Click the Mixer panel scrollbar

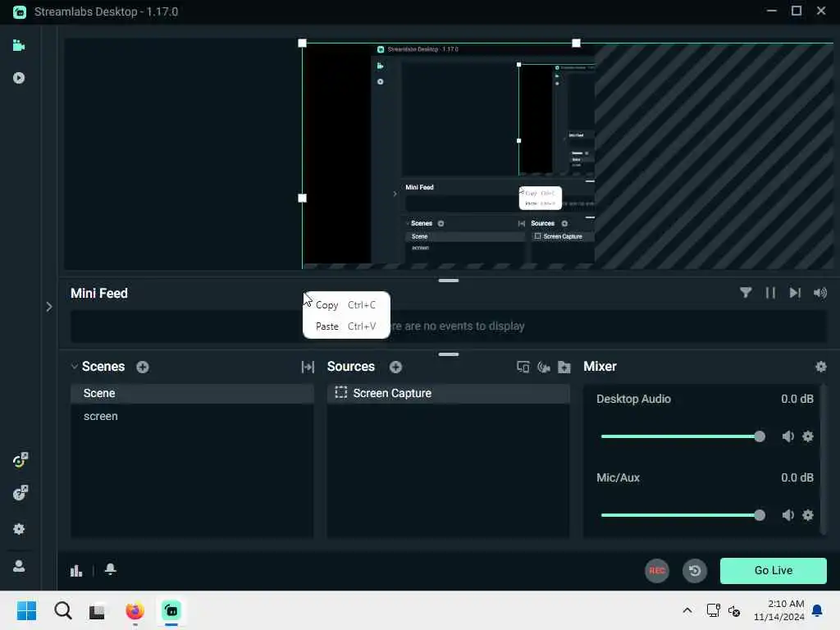(x=824, y=459)
